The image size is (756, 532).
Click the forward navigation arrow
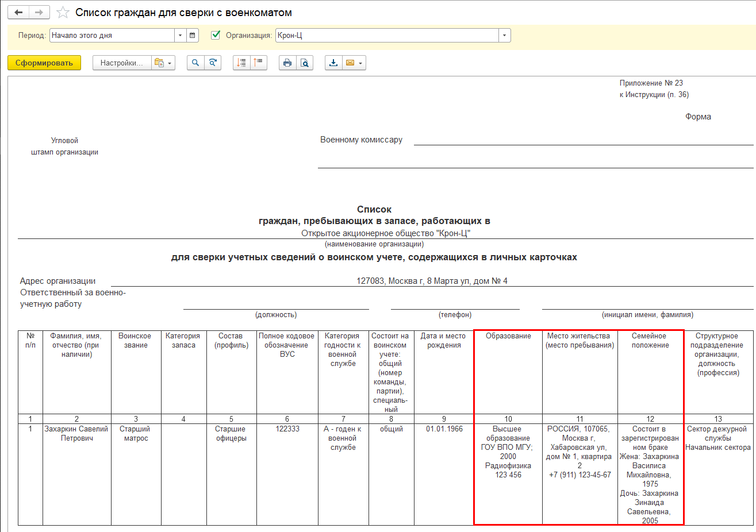(39, 12)
